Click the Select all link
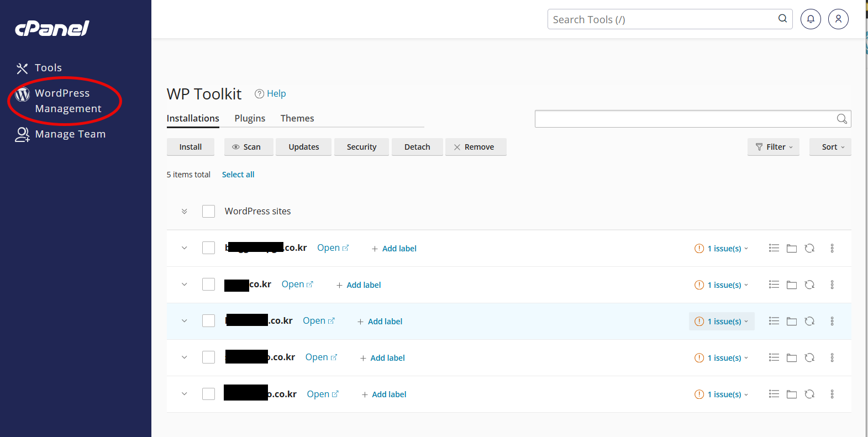 (x=238, y=175)
